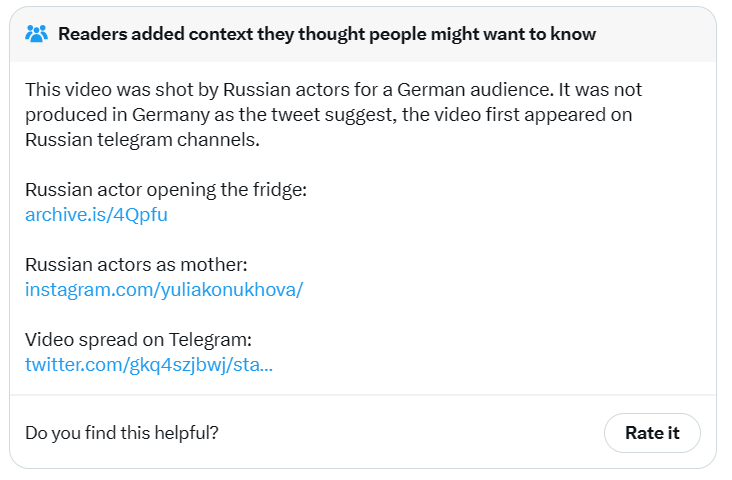Open the archive.is/4Qpfu link
This screenshot has width=732, height=480.
(x=96, y=215)
